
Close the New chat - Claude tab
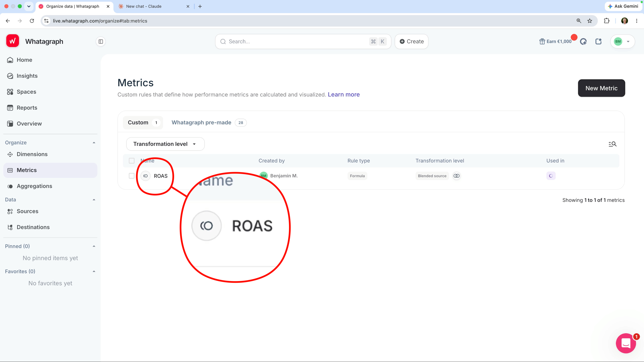pos(188,6)
